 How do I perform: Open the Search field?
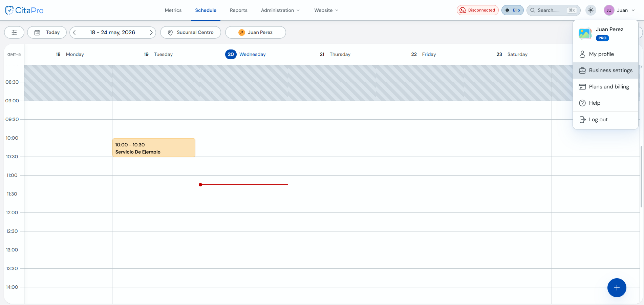(x=553, y=10)
